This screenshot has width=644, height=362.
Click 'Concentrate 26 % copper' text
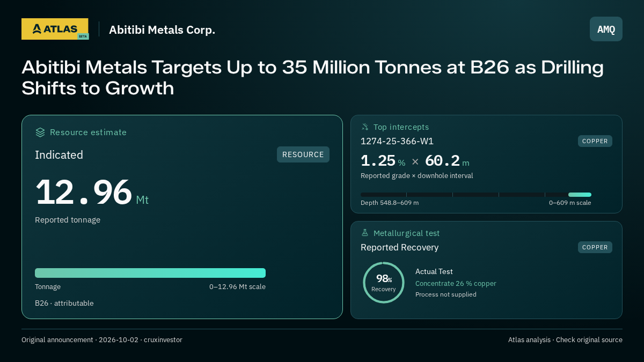coord(456,284)
